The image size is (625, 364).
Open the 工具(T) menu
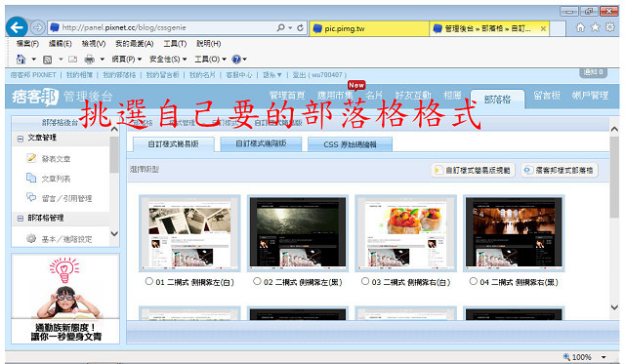(175, 43)
